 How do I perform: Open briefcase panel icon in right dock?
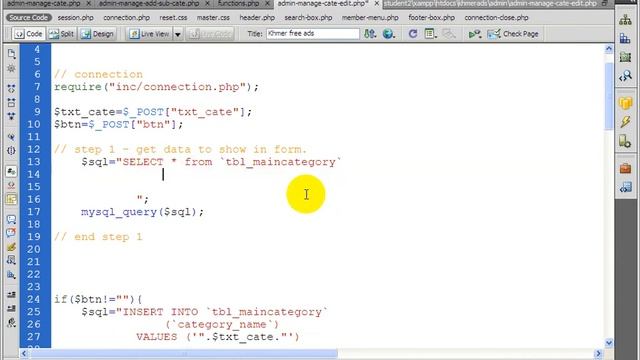625,168
